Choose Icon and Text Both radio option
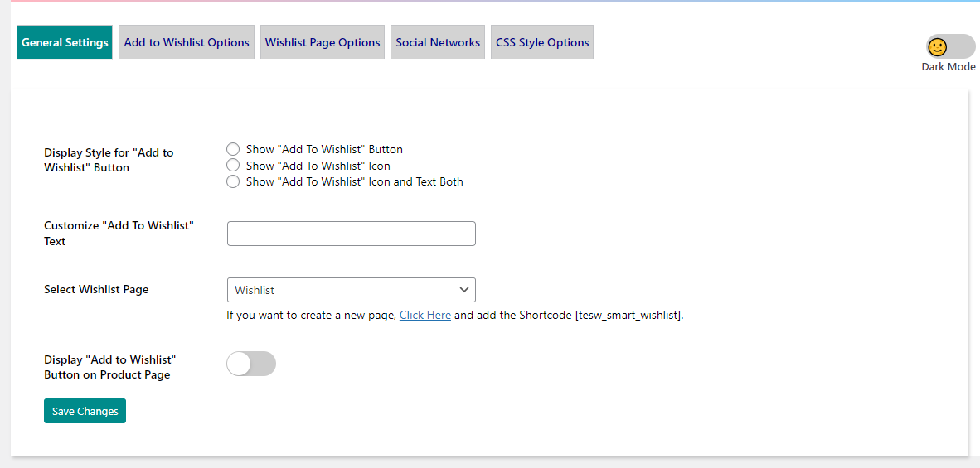980x468 pixels. [x=233, y=181]
